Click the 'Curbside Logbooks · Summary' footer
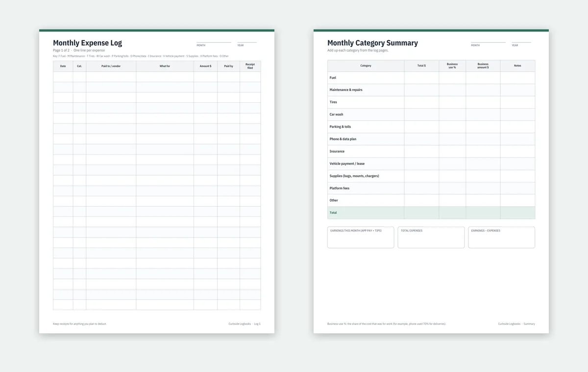The width and height of the screenshot is (588, 372). 516,324
